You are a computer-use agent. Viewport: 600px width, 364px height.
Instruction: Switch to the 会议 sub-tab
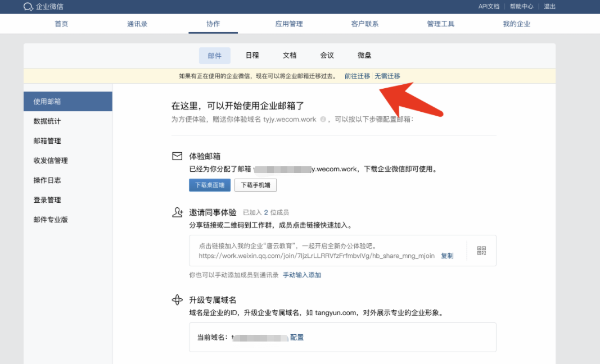coord(327,56)
